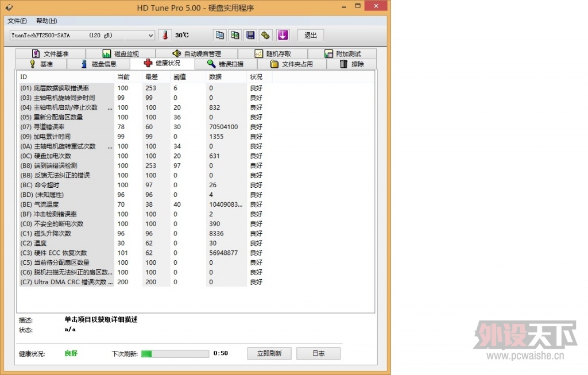
Task: Open the 附加测试 tab
Action: [342, 53]
